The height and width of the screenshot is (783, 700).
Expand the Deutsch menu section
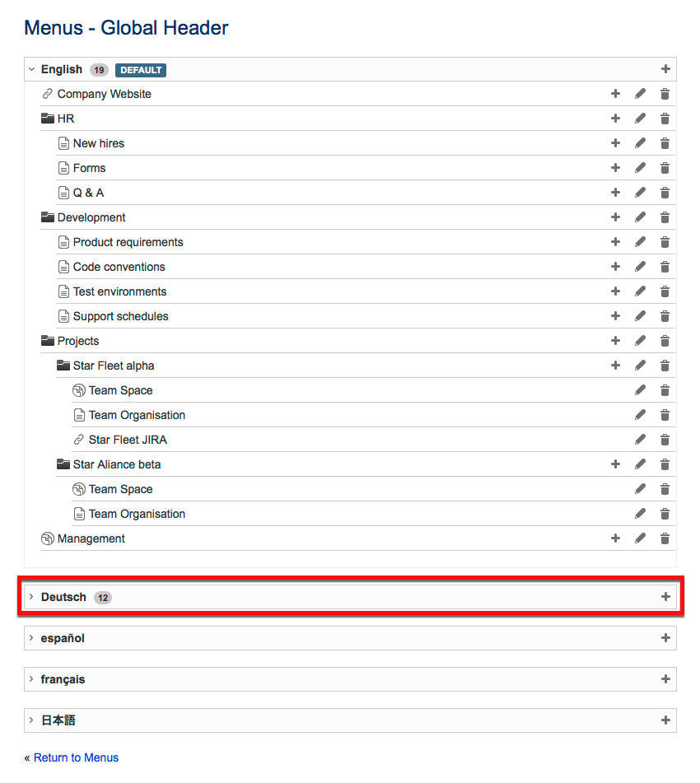click(x=31, y=597)
